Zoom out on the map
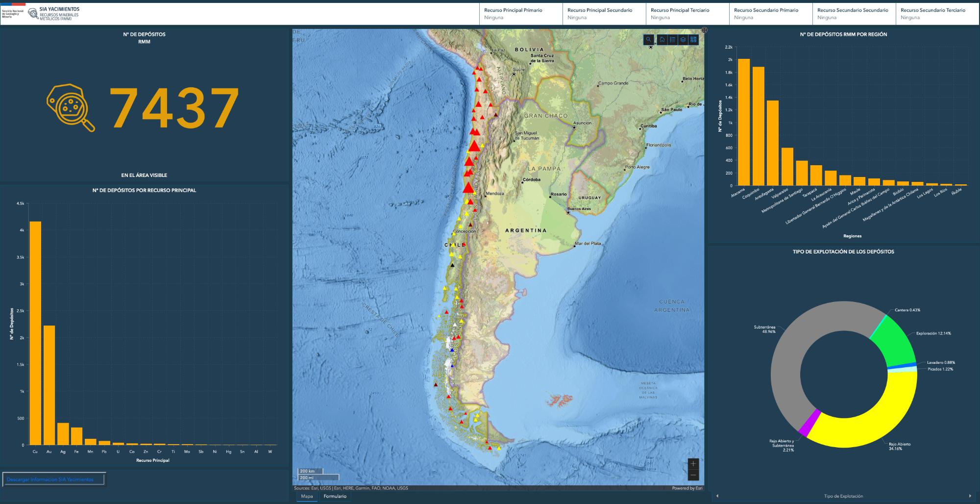Viewport: 980px width, 504px height. coord(693,475)
